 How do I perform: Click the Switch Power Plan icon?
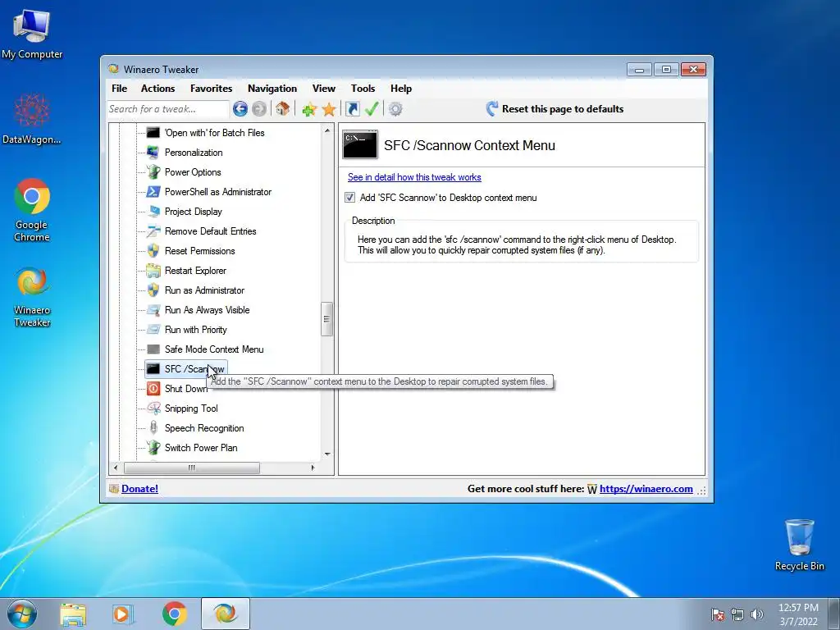(153, 447)
